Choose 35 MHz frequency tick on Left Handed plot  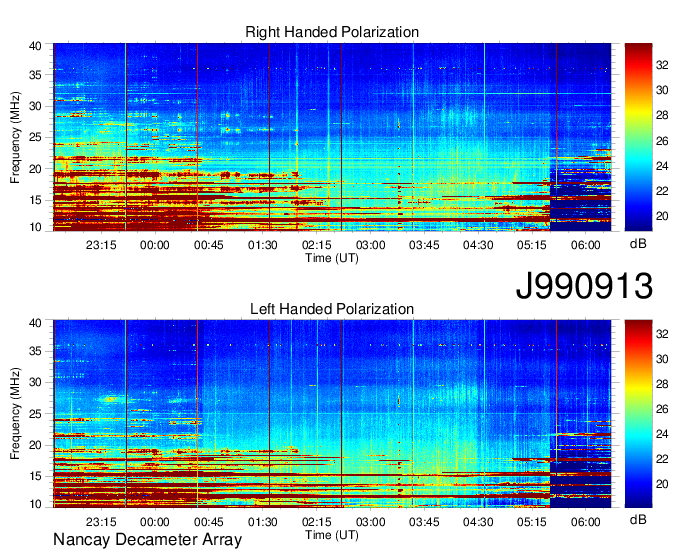[x=35, y=351]
